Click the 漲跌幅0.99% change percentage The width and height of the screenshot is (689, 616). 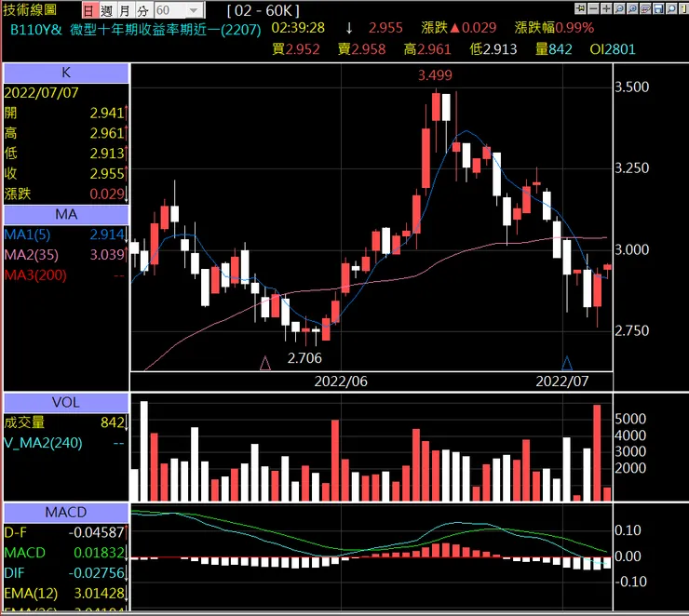554,28
